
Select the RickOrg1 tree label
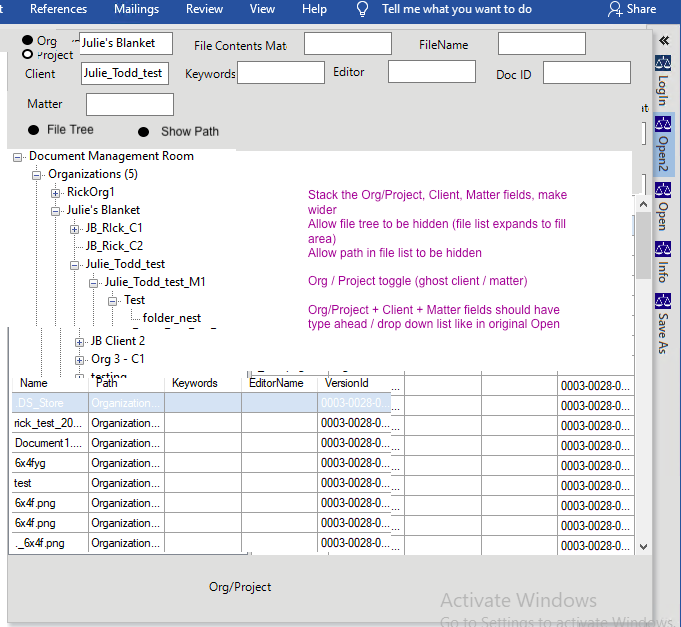point(90,192)
